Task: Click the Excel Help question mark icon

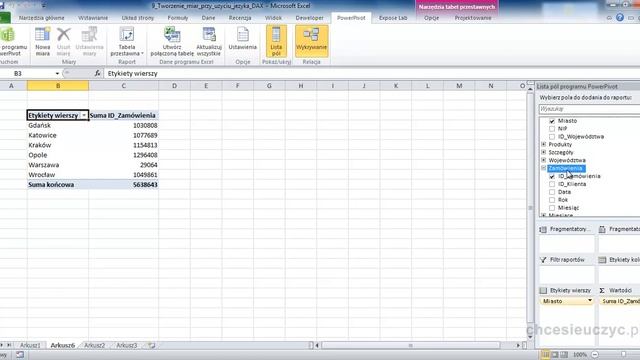Action: (620, 18)
